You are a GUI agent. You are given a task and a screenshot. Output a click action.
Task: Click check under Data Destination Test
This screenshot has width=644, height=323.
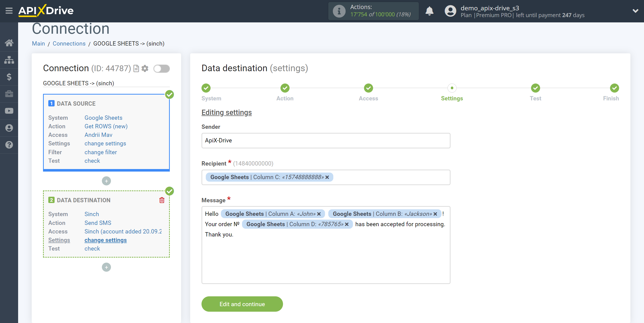(x=92, y=249)
